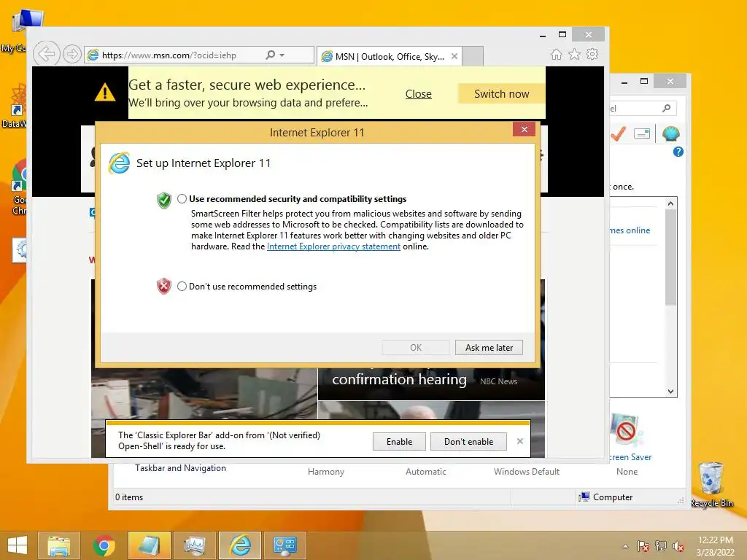Click the orange checkmark icon in back window

619,134
